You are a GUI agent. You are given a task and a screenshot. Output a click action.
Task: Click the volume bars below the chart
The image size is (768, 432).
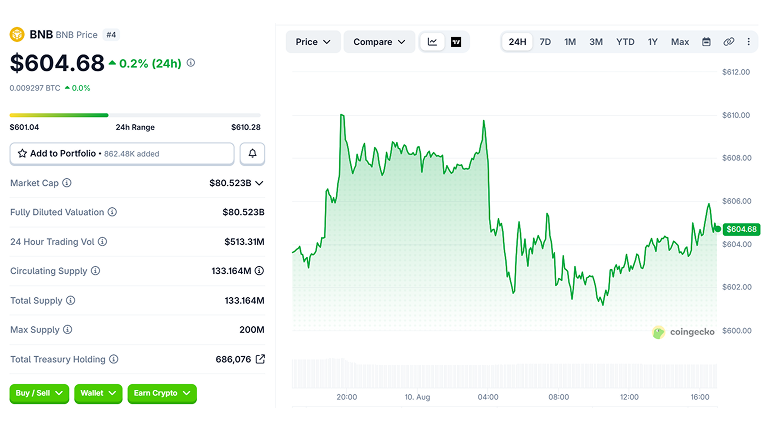pyautogui.click(x=504, y=374)
